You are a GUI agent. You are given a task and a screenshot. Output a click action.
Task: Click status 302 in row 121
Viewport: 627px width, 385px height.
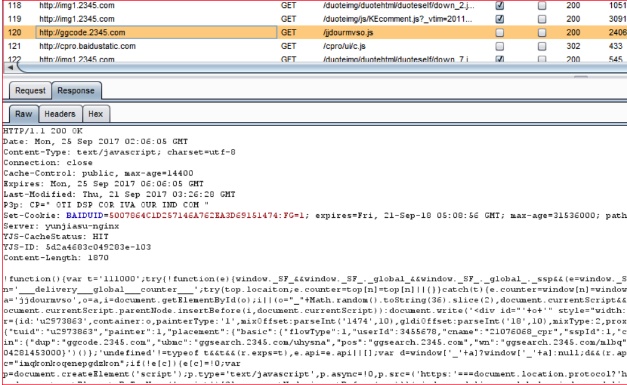click(x=573, y=46)
